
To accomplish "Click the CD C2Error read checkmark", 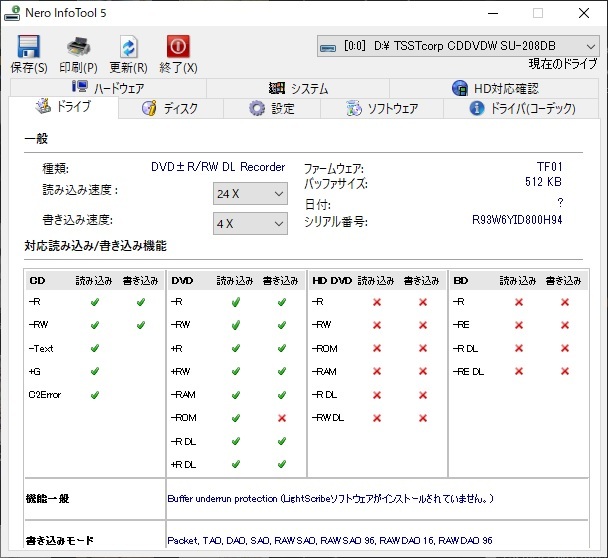I will pyautogui.click(x=95, y=395).
